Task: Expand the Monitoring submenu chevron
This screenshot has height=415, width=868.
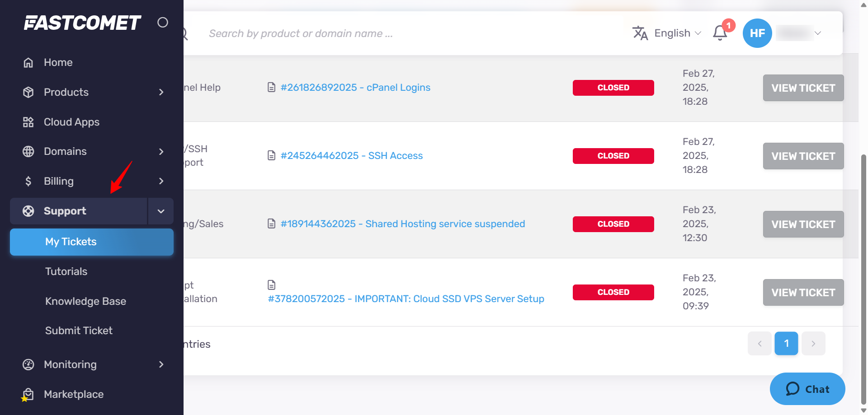Action: (161, 364)
